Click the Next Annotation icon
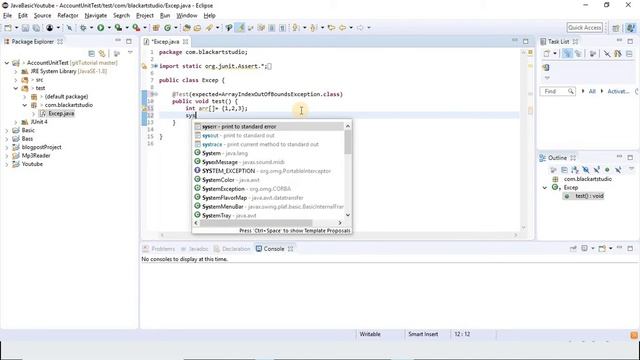 (296, 28)
